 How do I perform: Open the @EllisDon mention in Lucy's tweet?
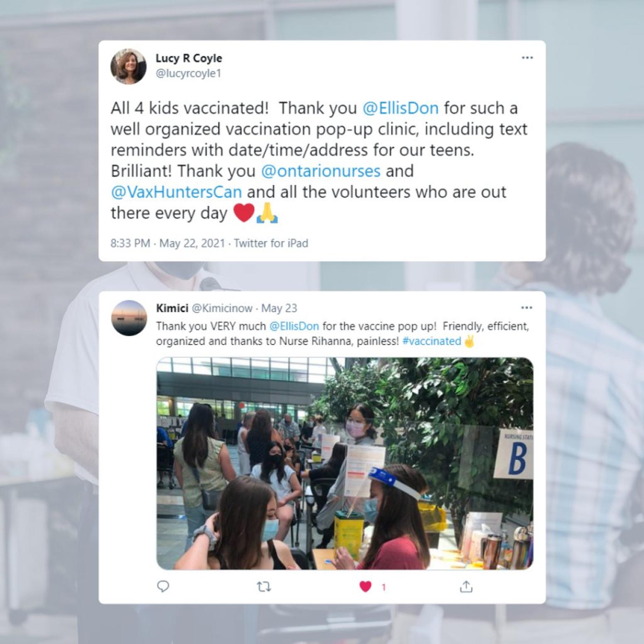tap(401, 108)
